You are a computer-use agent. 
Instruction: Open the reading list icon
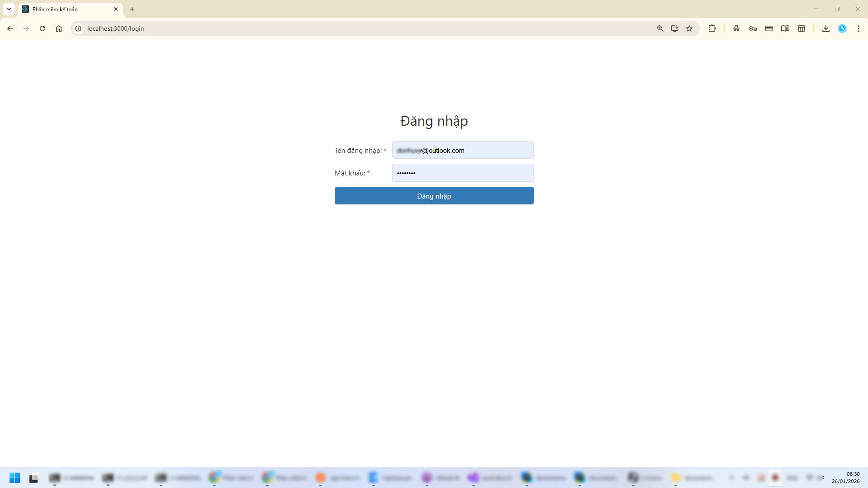(x=785, y=28)
